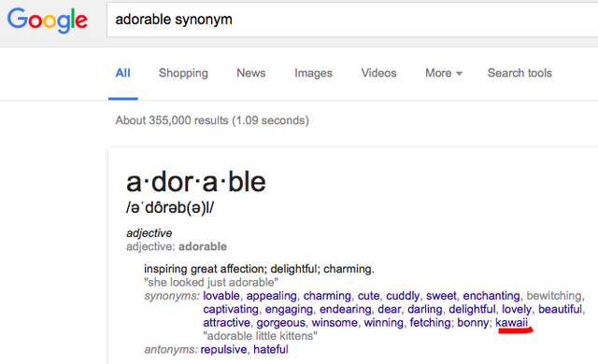Follow the kawaii synonym link

click(511, 323)
